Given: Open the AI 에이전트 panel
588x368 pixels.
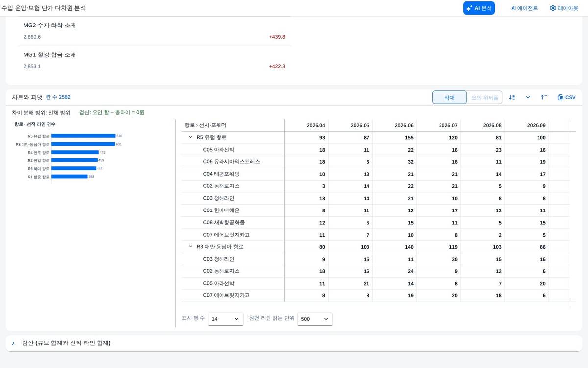Looking at the screenshot, I should (x=524, y=8).
